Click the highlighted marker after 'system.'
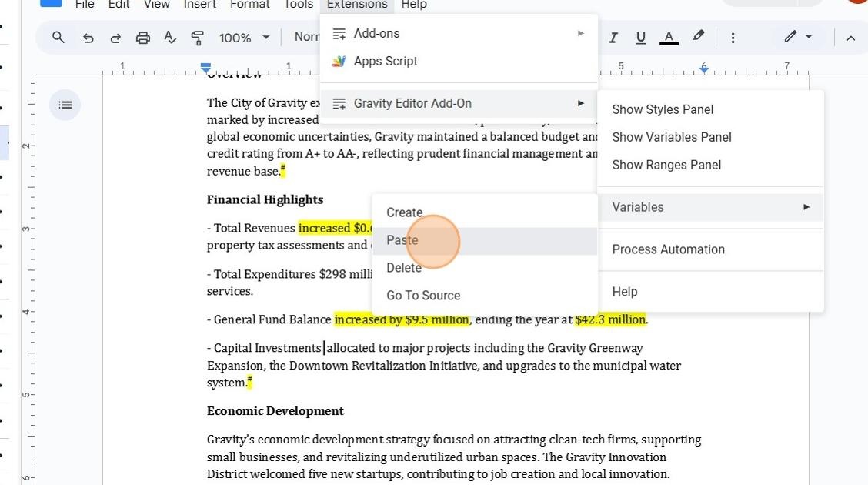Screen dimensions: 868x485 pos(249,382)
